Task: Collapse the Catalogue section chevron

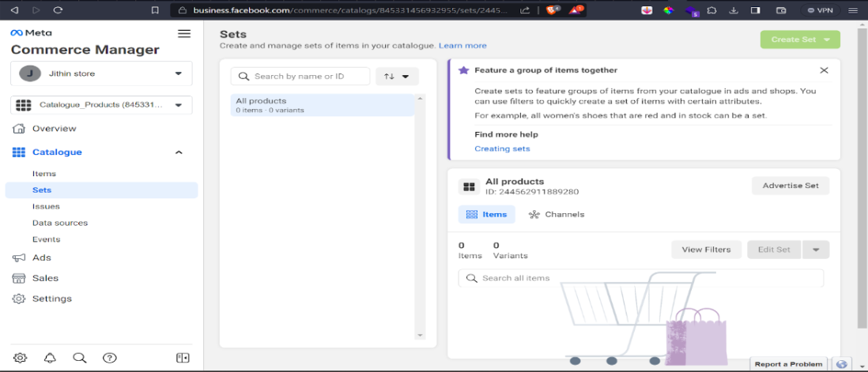Action: [179, 152]
